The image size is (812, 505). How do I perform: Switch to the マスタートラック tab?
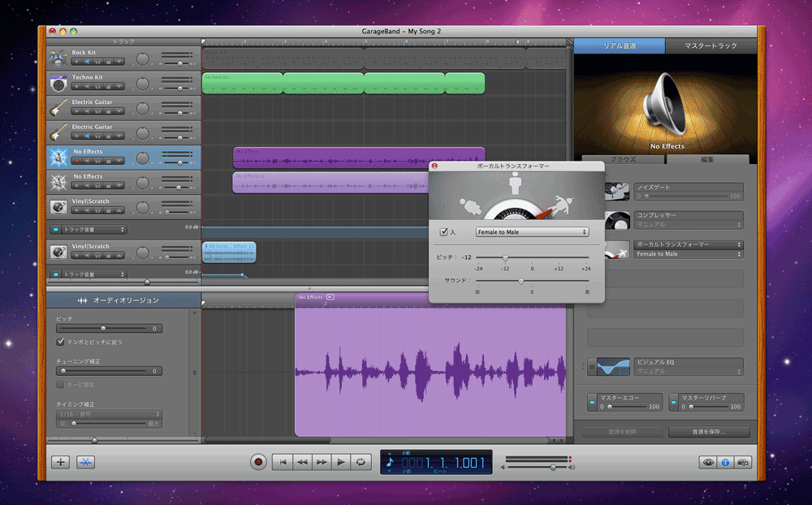[x=710, y=46]
